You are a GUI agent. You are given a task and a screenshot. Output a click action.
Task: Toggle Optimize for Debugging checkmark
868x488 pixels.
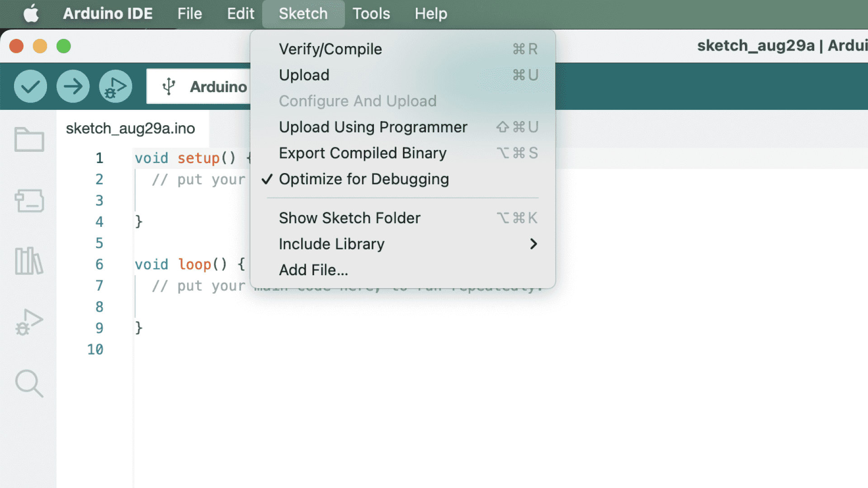[x=363, y=179]
